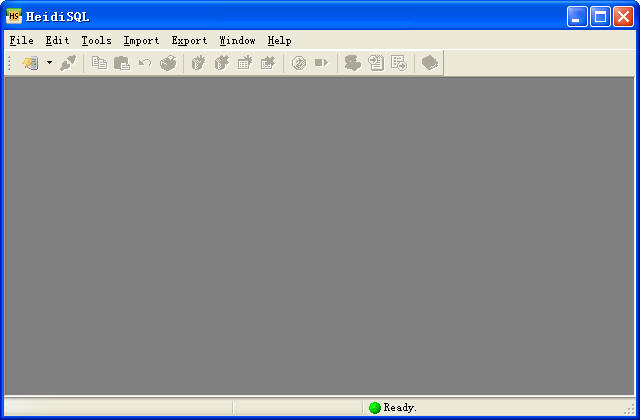
Task: Click the disconnect plug icon
Action: [x=68, y=63]
